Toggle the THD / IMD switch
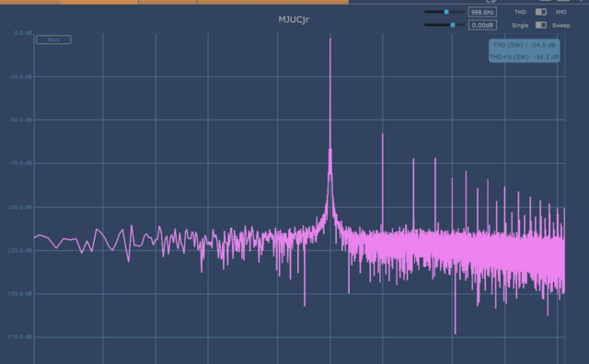Image resolution: width=589 pixels, height=364 pixels. [540, 12]
